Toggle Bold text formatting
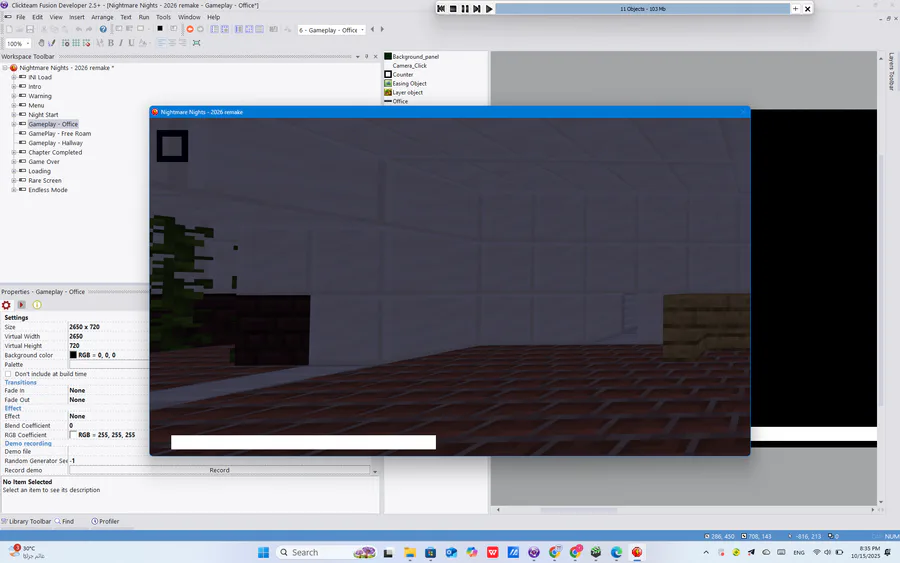Image resolution: width=900 pixels, height=563 pixels. pyautogui.click(x=111, y=43)
